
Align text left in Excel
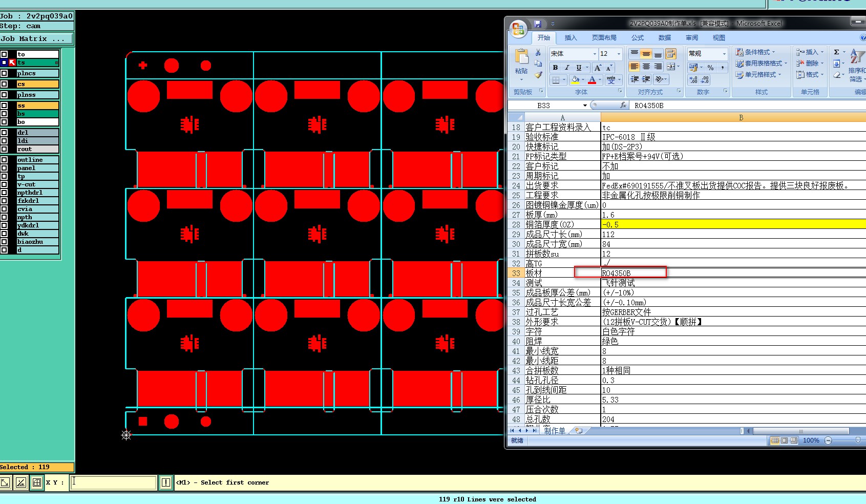(634, 67)
